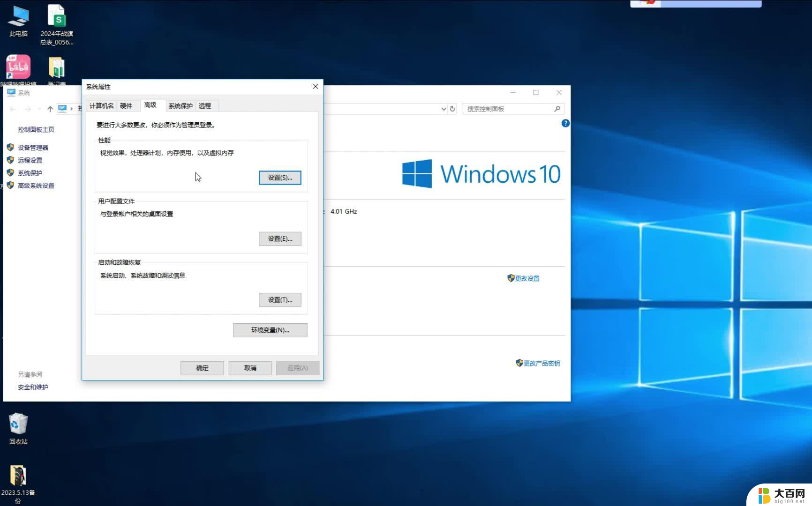Click the back arrow in System window
The width and height of the screenshot is (812, 506).
click(13, 109)
